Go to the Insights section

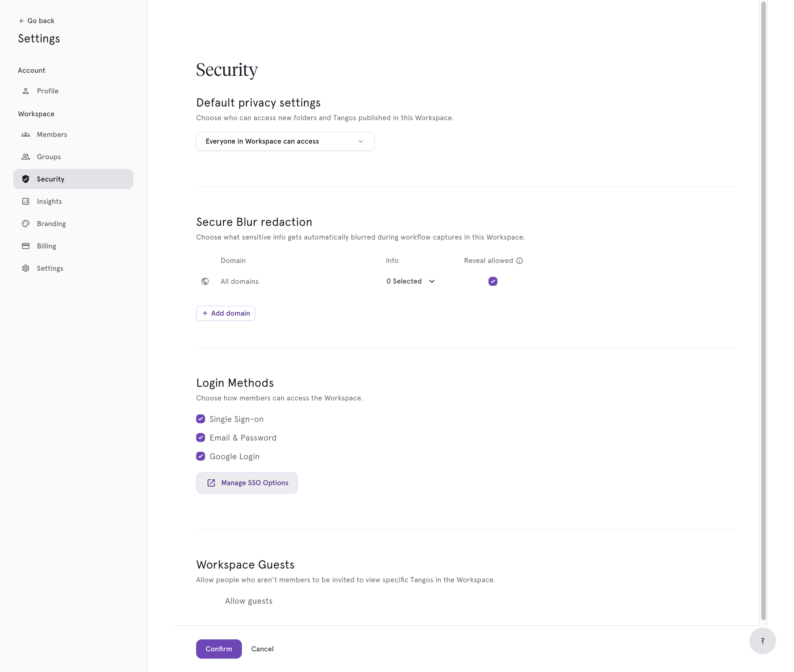point(73,202)
